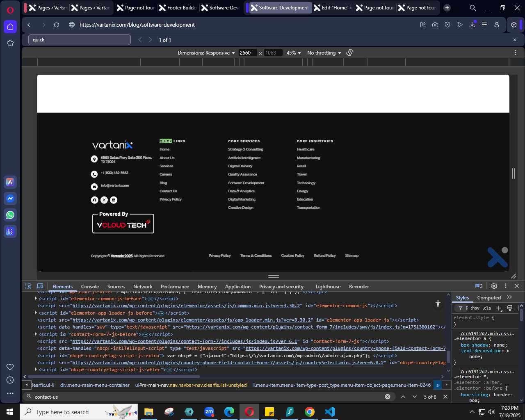Switch to Edit "Home" browser tab
The image size is (525, 420).
click(333, 8)
